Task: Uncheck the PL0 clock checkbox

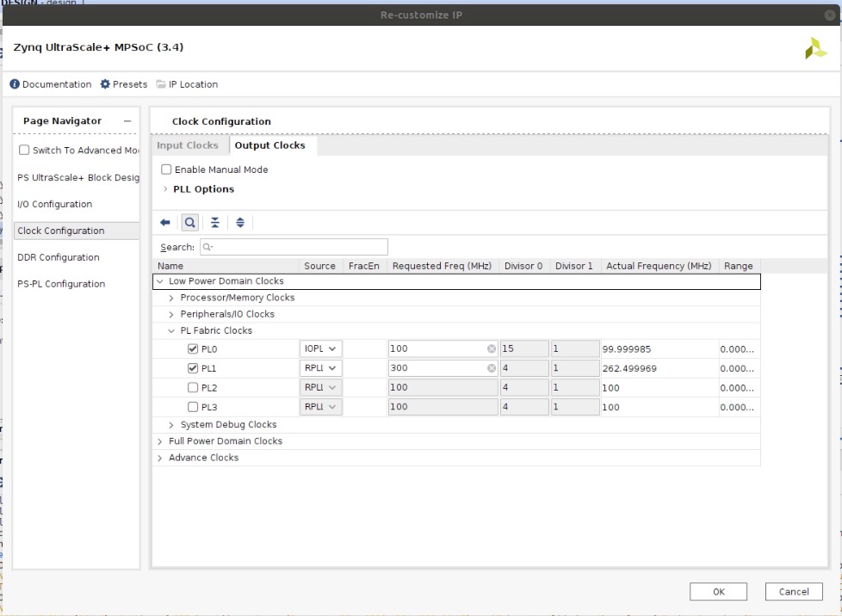Action: point(193,348)
